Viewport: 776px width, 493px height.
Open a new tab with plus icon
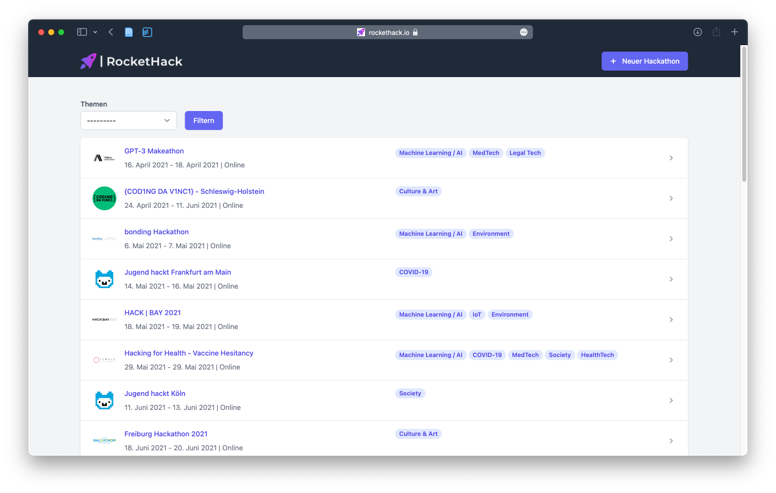pos(734,32)
